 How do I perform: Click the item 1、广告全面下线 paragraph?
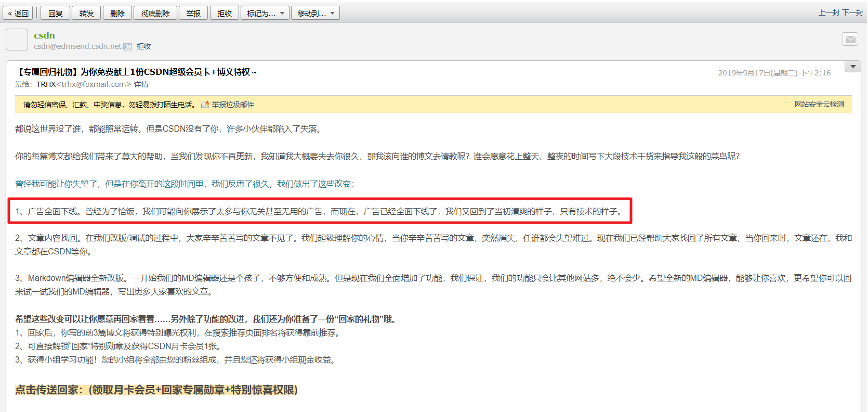coord(319,211)
